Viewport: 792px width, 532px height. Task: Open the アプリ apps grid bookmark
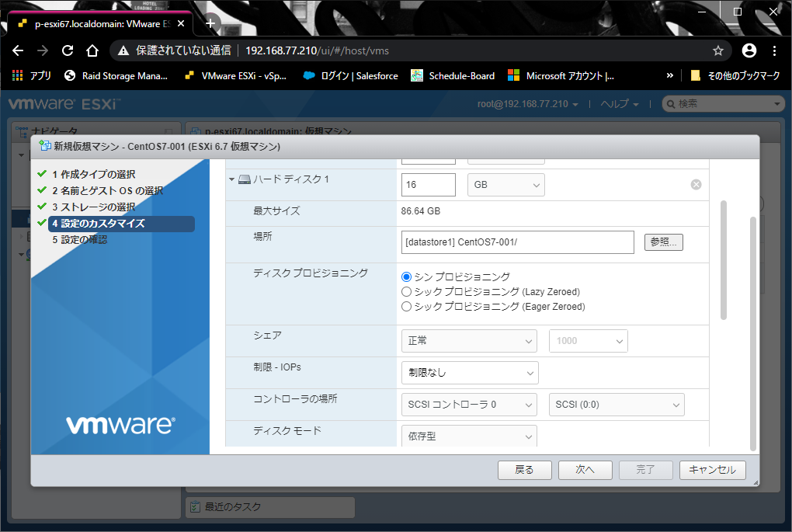click(31, 76)
